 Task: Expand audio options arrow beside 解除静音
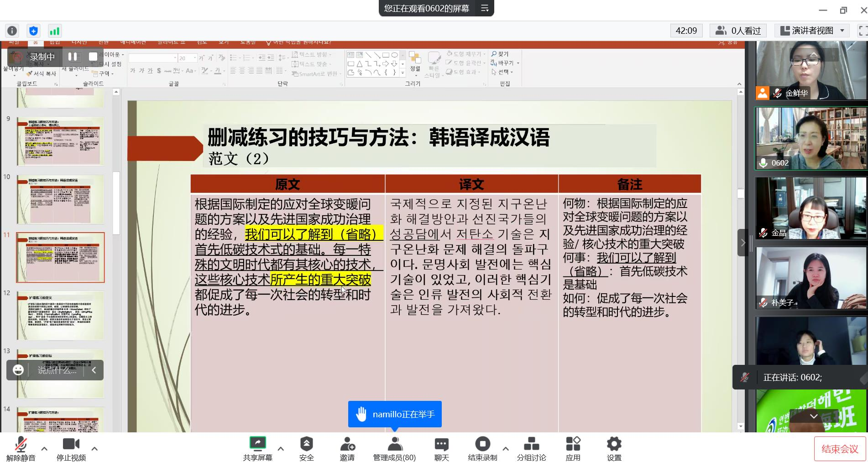(x=44, y=449)
